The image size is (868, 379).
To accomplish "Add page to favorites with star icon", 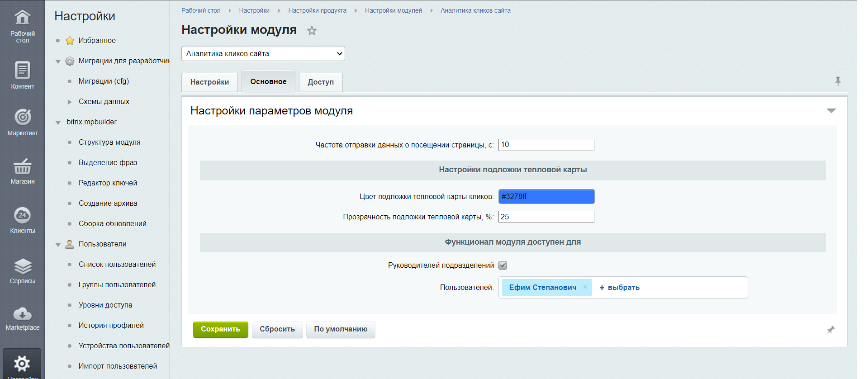I will click(x=312, y=31).
